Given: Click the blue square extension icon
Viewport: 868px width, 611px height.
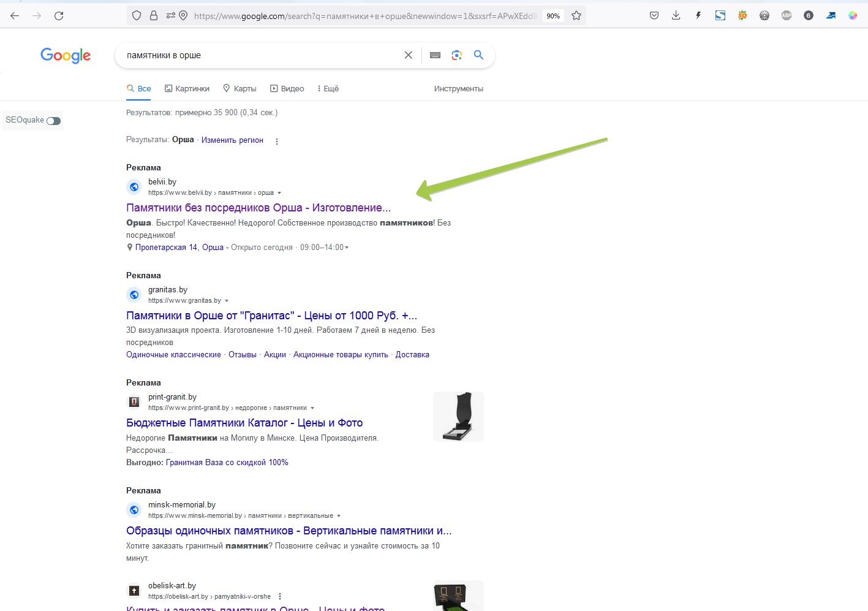Looking at the screenshot, I should click(720, 16).
